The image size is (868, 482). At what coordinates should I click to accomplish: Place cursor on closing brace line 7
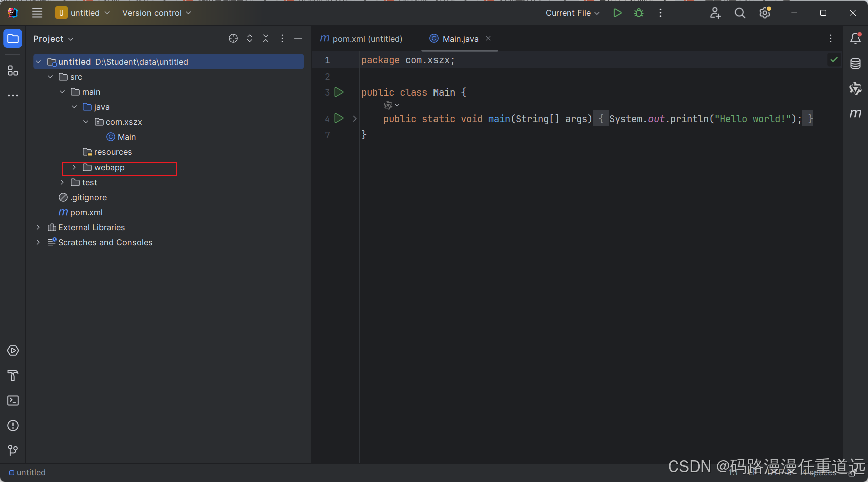point(364,134)
